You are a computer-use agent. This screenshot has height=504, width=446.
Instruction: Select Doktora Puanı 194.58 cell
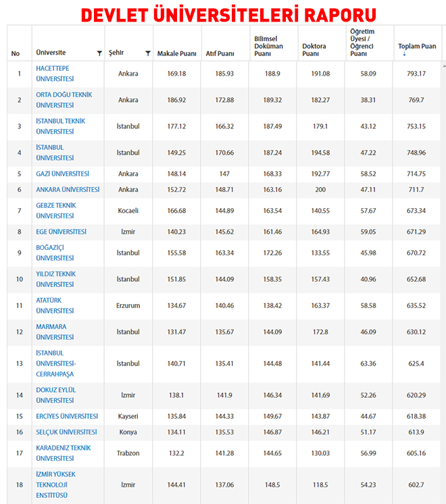(x=320, y=153)
